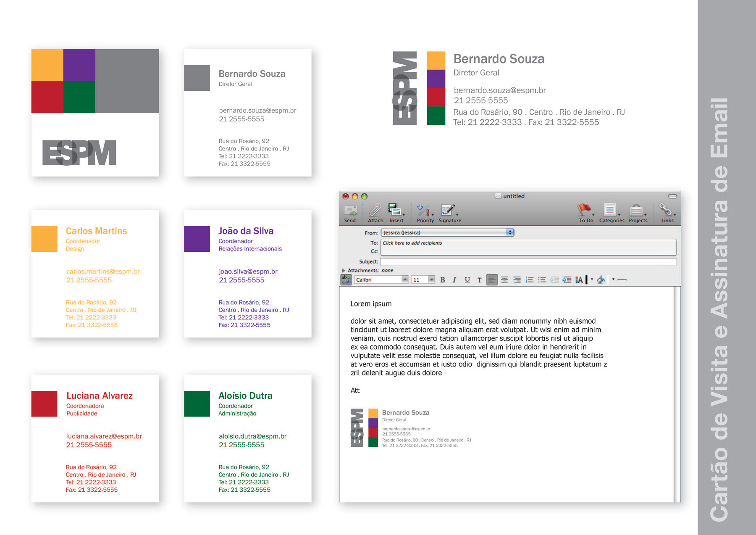Center align the message text
Viewport: 756px width, 535px height.
click(504, 280)
